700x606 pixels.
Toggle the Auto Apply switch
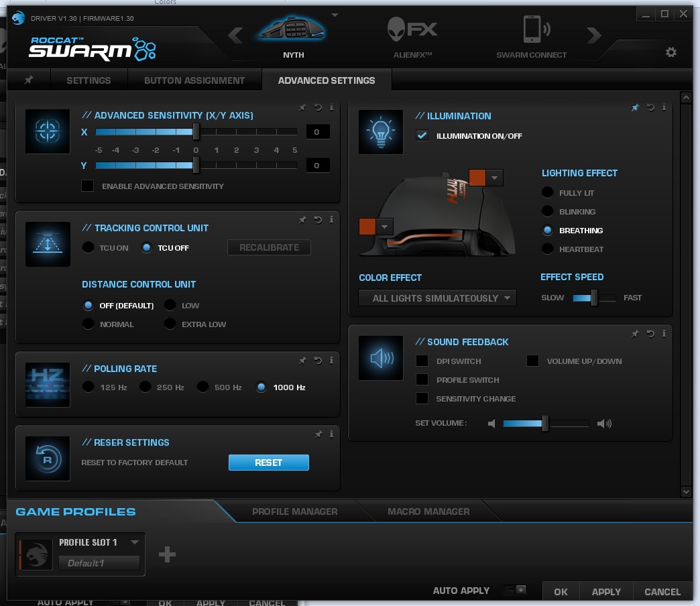pos(515,590)
